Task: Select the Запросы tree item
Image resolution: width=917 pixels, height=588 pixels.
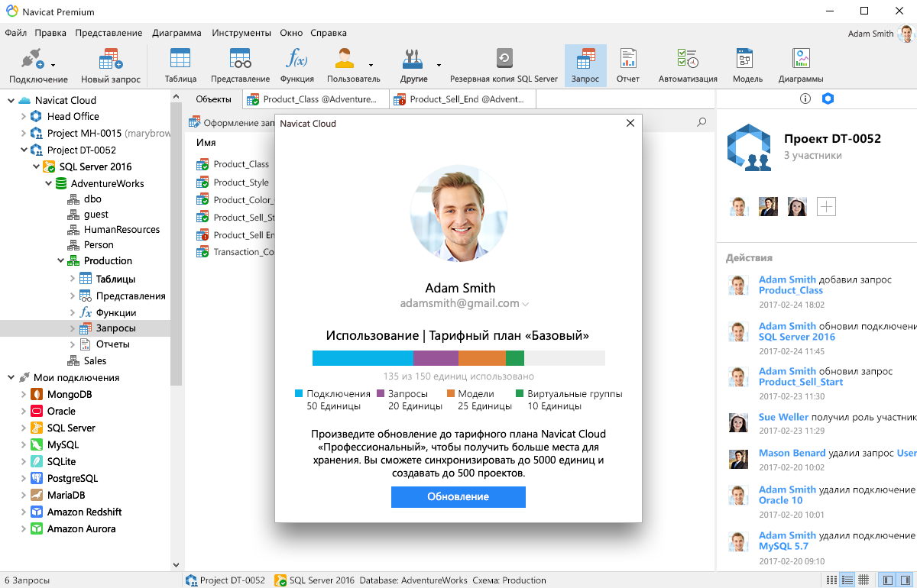Action: tap(85, 328)
